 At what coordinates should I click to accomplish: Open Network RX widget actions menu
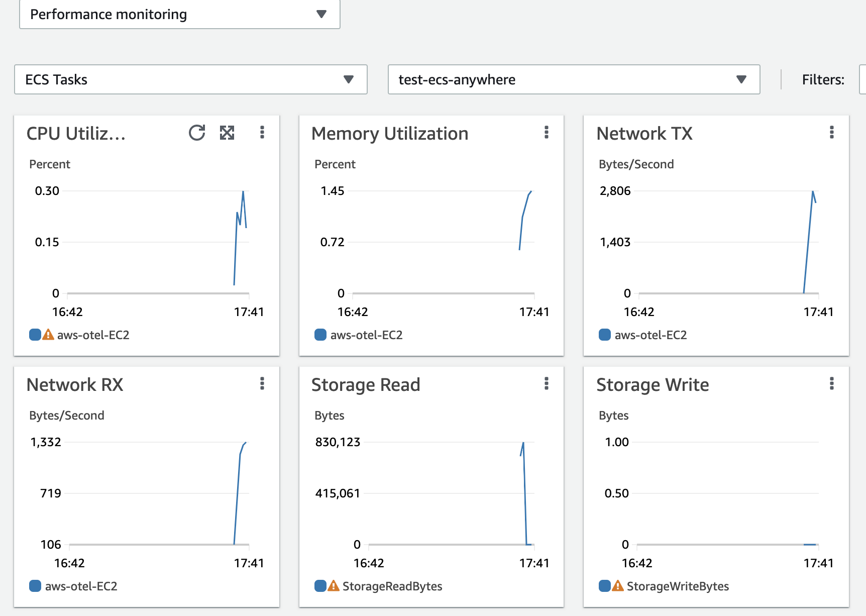(262, 384)
